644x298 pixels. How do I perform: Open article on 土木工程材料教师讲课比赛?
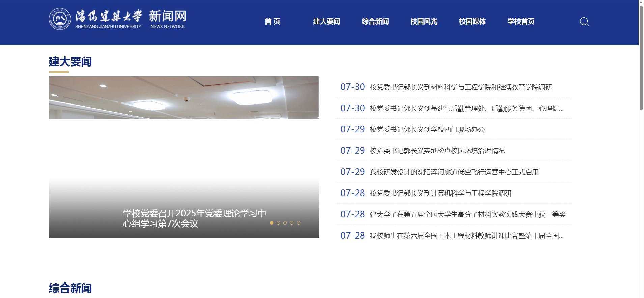click(x=467, y=236)
